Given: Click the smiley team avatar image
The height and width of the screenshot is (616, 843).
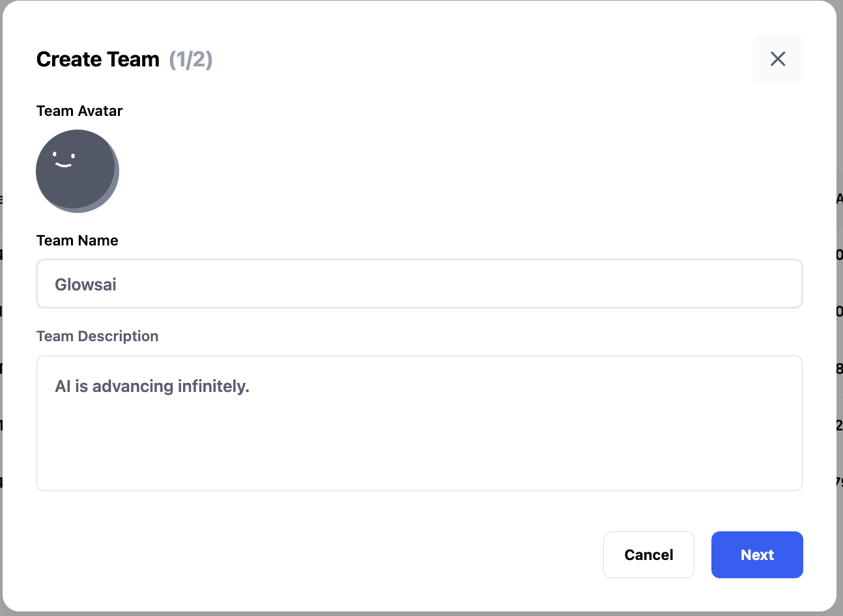Looking at the screenshot, I should (78, 171).
